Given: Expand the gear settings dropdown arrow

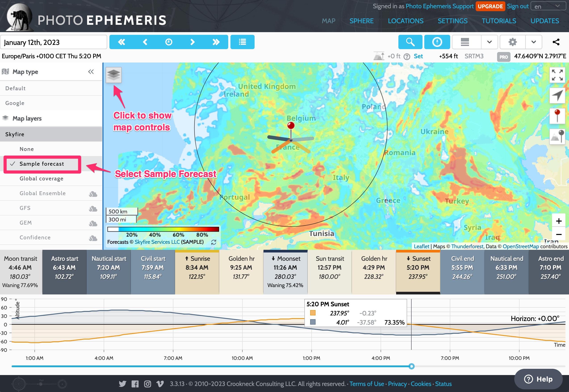Looking at the screenshot, I should 534,42.
